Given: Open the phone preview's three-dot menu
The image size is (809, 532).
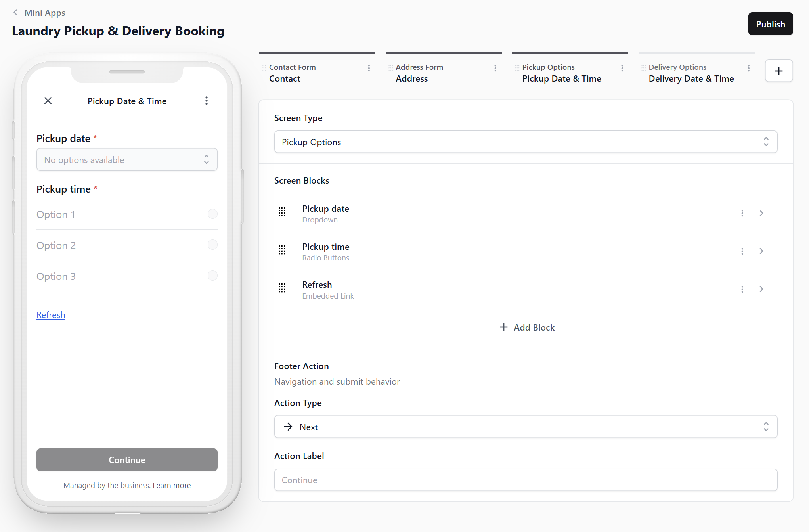Looking at the screenshot, I should point(206,101).
